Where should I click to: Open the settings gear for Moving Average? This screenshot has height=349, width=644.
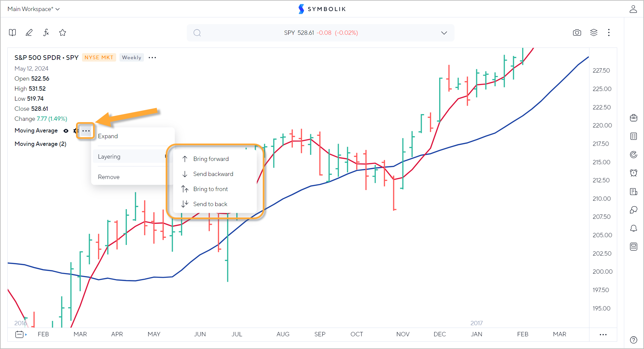tap(76, 131)
